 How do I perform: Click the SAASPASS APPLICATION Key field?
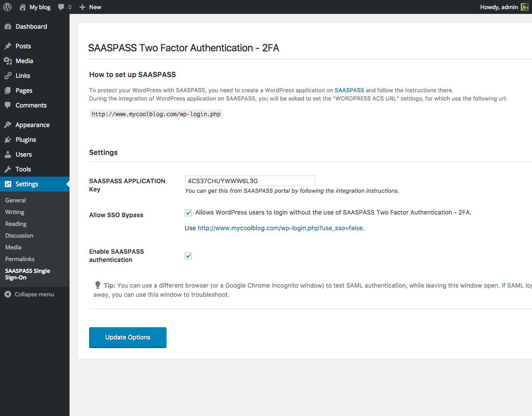(x=250, y=181)
